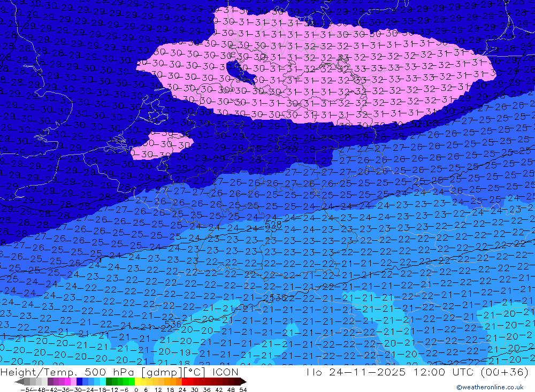The image size is (535, 392).
Task: Click the '520' height contour label
Action: [291, 145]
